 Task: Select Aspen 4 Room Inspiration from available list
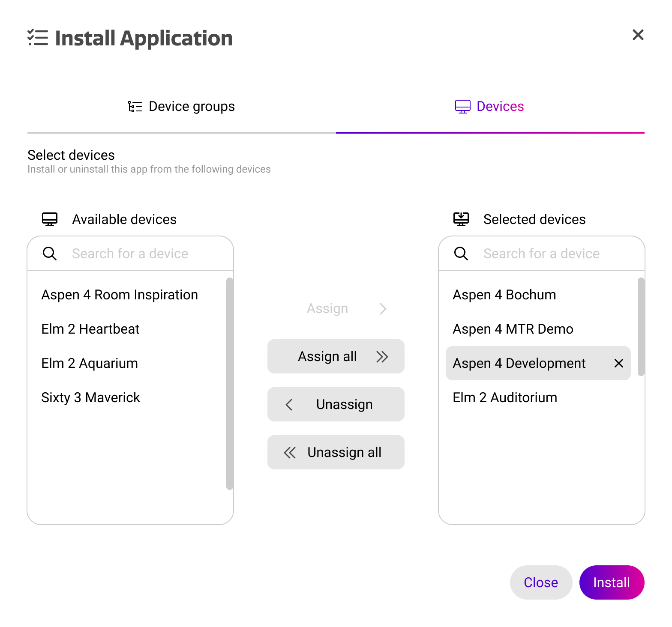pyautogui.click(x=120, y=295)
